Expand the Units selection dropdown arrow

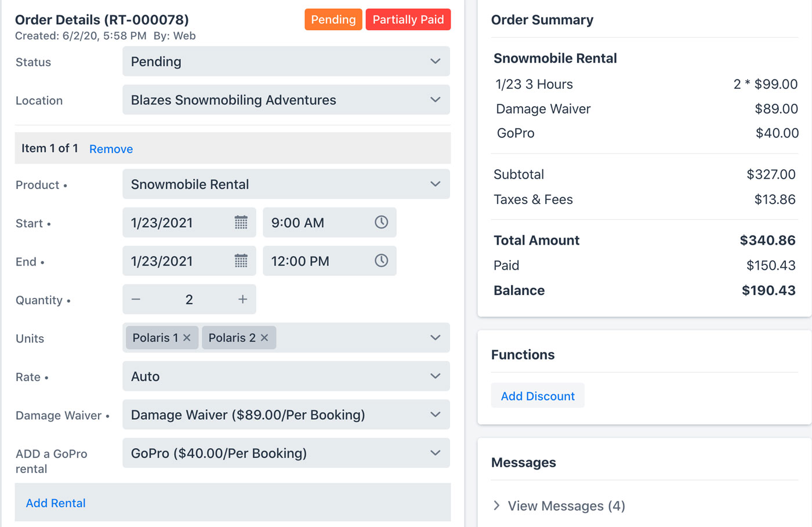pyautogui.click(x=435, y=338)
